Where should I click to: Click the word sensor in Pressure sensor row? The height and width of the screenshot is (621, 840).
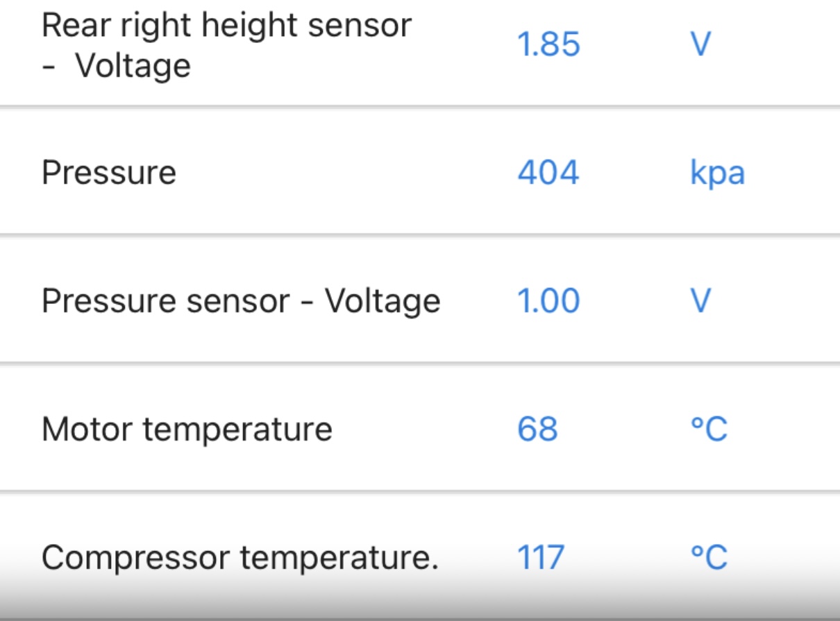(x=237, y=302)
